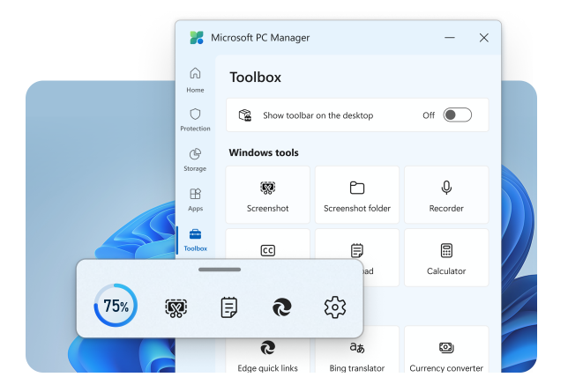The height and width of the screenshot is (392, 568).
Task: Open the Storage section in the sidebar
Action: coord(195,159)
